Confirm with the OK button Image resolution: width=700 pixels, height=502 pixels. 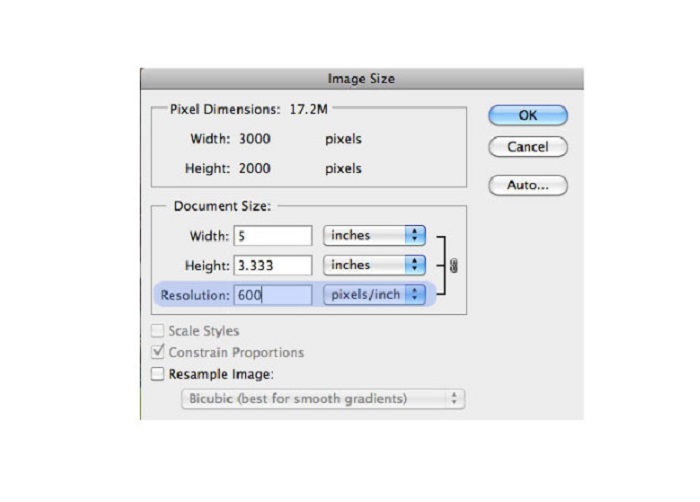528,115
